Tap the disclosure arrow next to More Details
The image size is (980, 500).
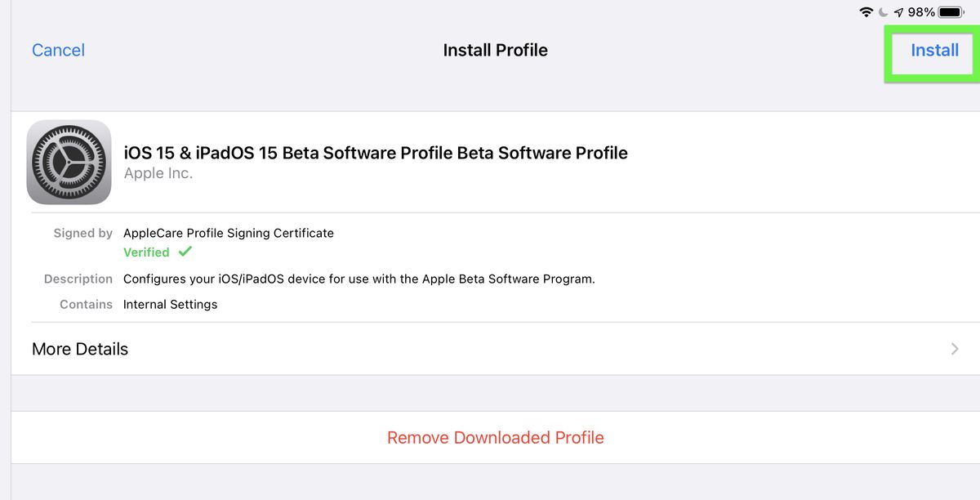pyautogui.click(x=954, y=349)
